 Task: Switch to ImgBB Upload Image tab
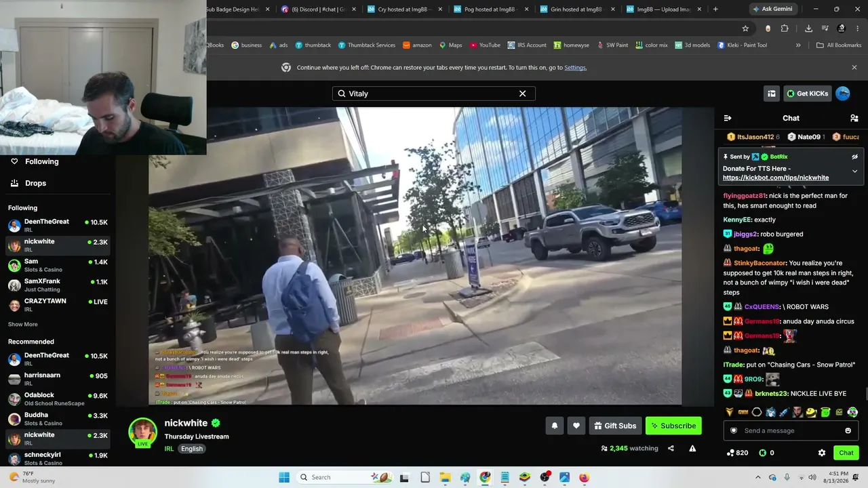(663, 9)
